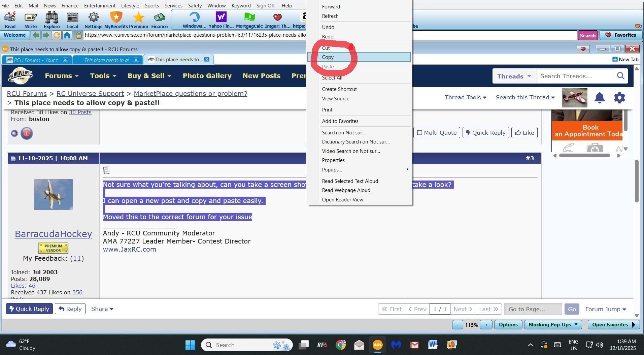Click the Go to Page input field
This screenshot has width=644, height=355.
(x=533, y=309)
